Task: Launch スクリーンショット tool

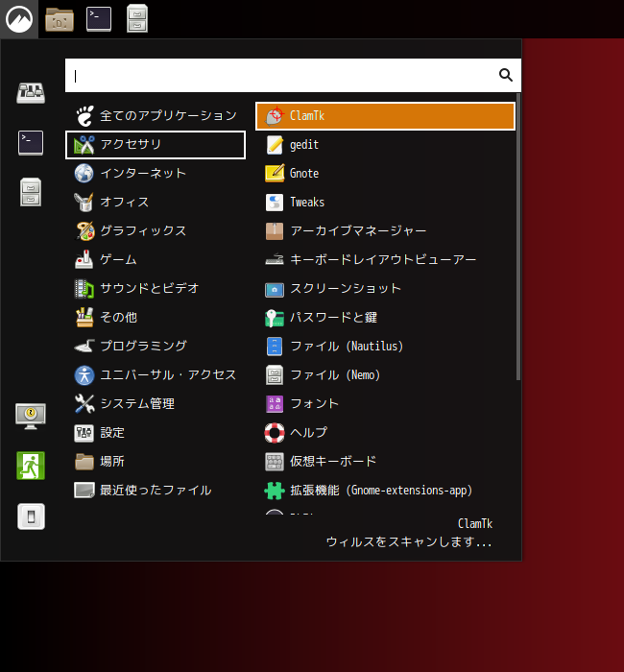Action: [385, 288]
